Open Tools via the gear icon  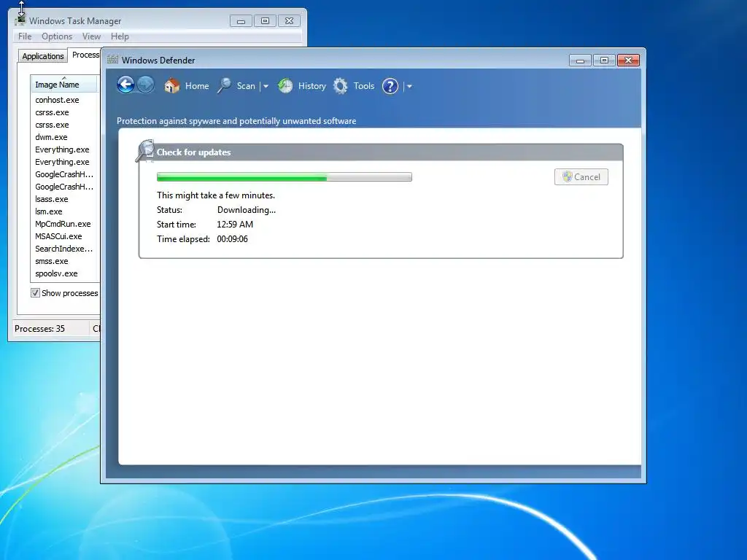pyautogui.click(x=340, y=86)
